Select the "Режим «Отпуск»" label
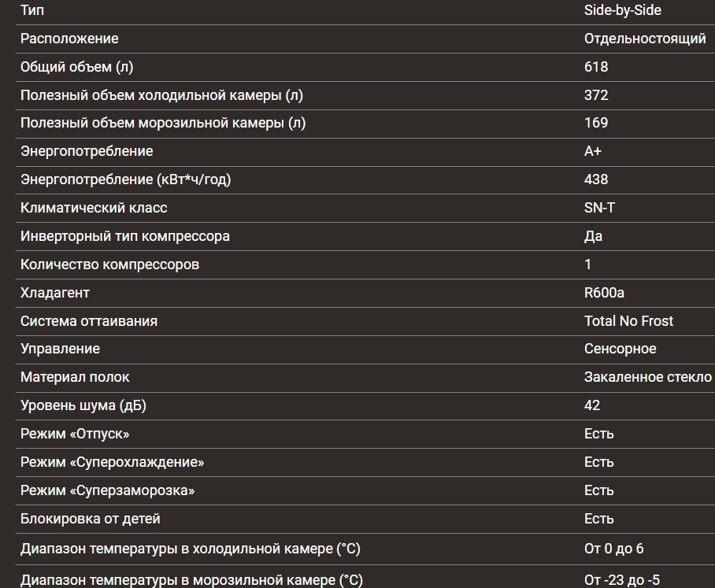Screen dimensions: 715x588 coord(74,434)
